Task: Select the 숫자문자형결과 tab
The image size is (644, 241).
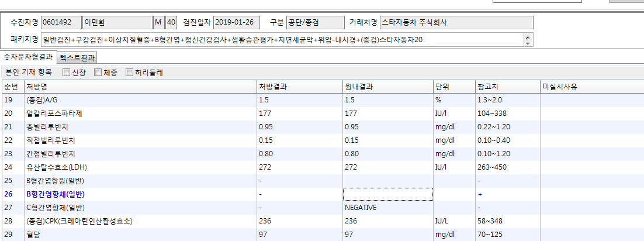Action: [28, 57]
